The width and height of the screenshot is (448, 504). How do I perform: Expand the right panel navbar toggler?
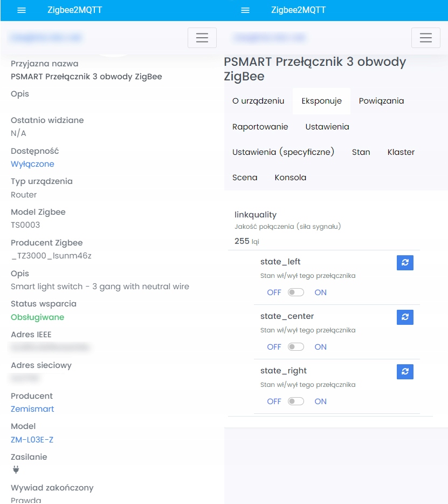pos(426,38)
